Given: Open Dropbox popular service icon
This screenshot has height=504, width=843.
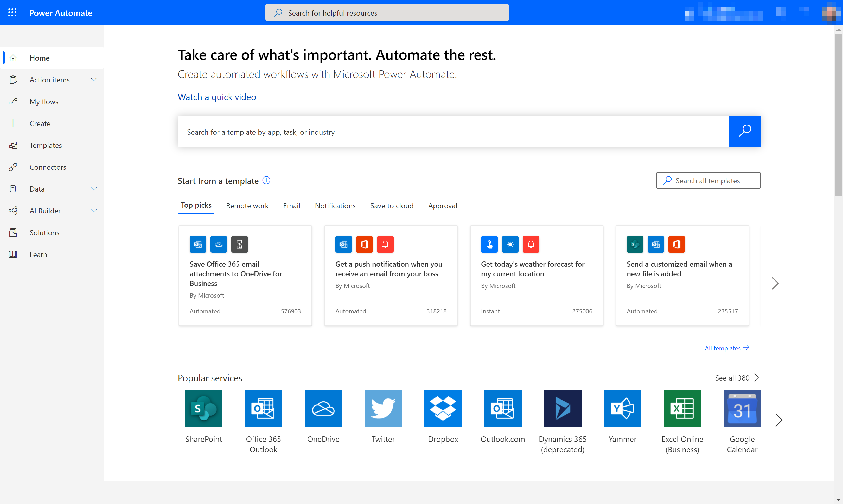Looking at the screenshot, I should (443, 408).
